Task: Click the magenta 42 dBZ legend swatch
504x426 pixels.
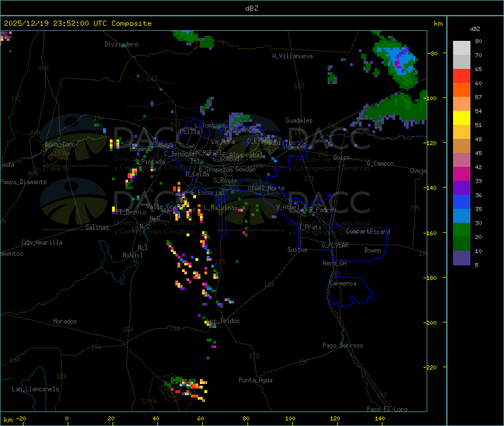Action: 461,174
